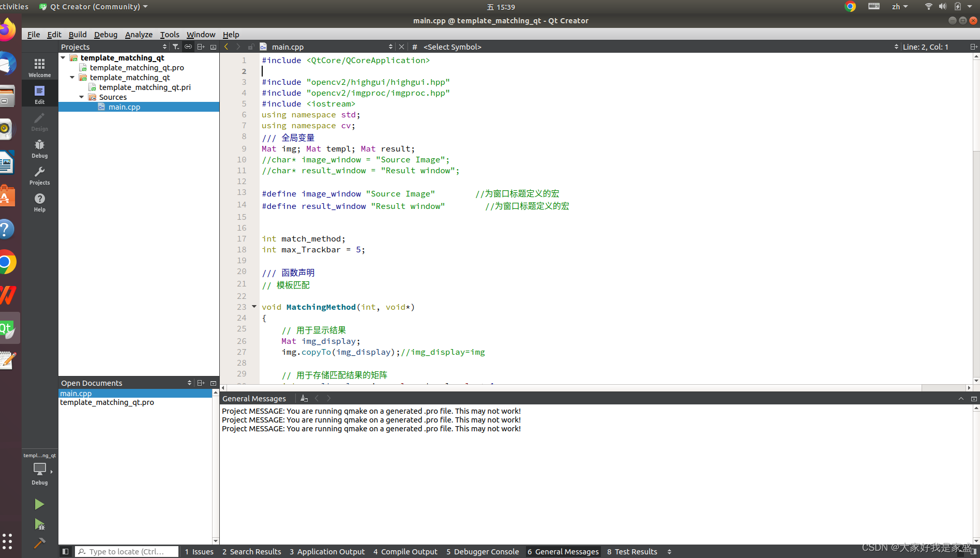Screen dimensions: 980x558
Task: Show the Search Results pane
Action: click(252, 552)
